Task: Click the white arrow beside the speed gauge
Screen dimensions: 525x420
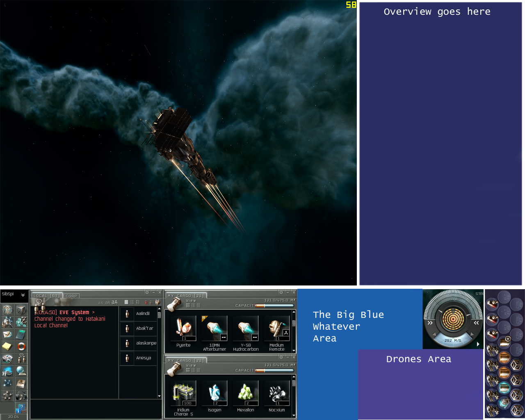Action: [x=478, y=344]
